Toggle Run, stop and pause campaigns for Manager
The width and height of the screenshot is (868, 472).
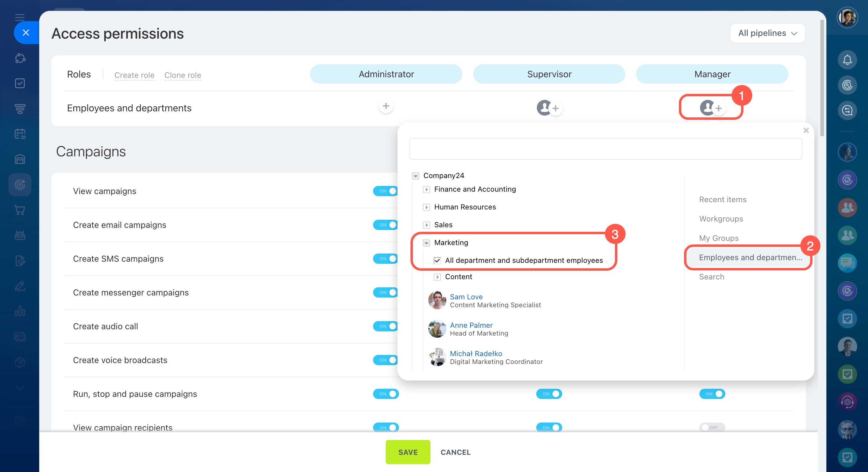tap(712, 394)
